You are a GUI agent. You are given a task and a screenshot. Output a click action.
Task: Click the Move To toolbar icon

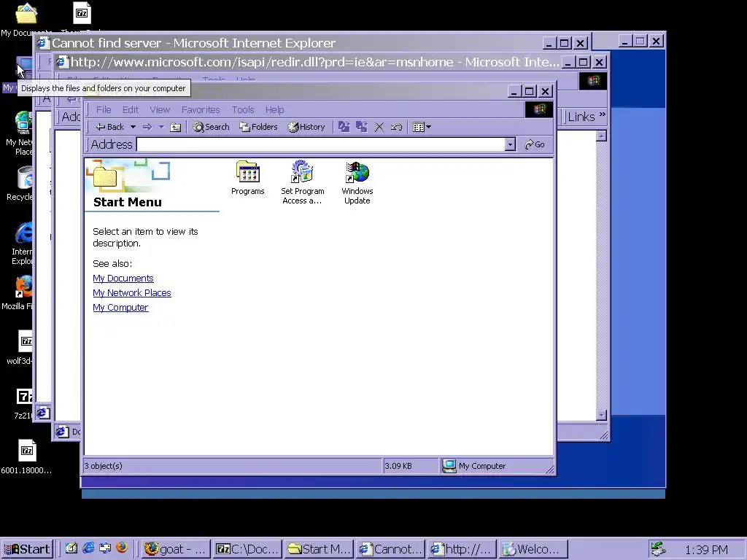(344, 127)
